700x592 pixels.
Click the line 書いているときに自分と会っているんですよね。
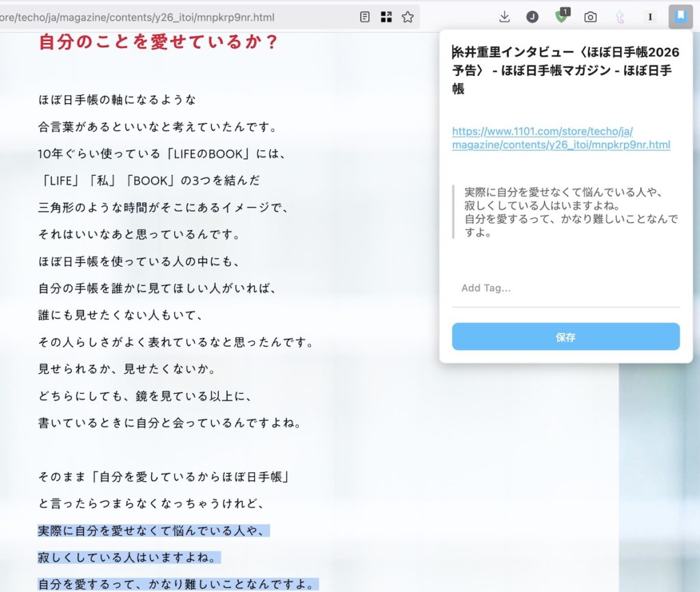coord(170,422)
